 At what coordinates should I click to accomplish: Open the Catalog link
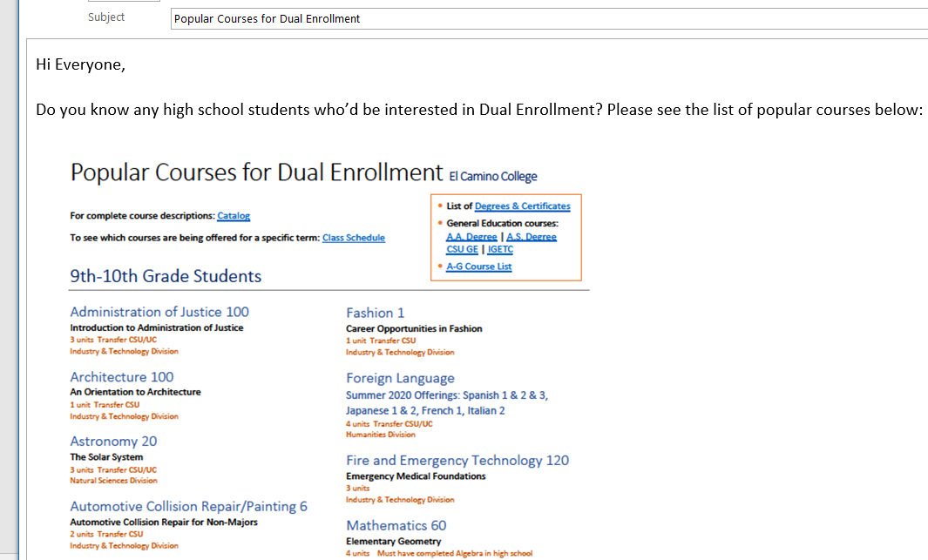click(x=234, y=216)
